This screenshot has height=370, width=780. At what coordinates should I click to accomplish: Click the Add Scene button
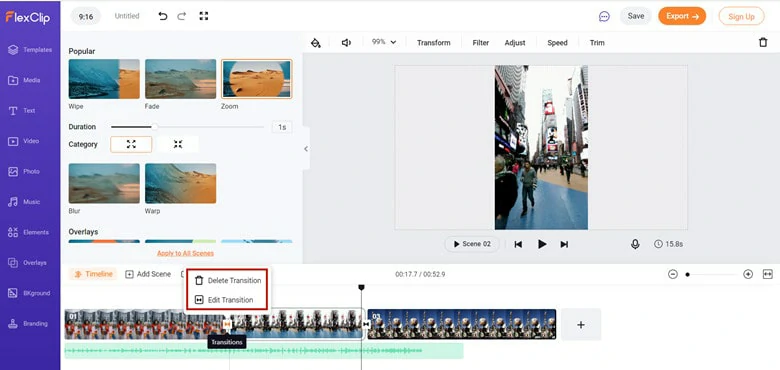(x=148, y=274)
